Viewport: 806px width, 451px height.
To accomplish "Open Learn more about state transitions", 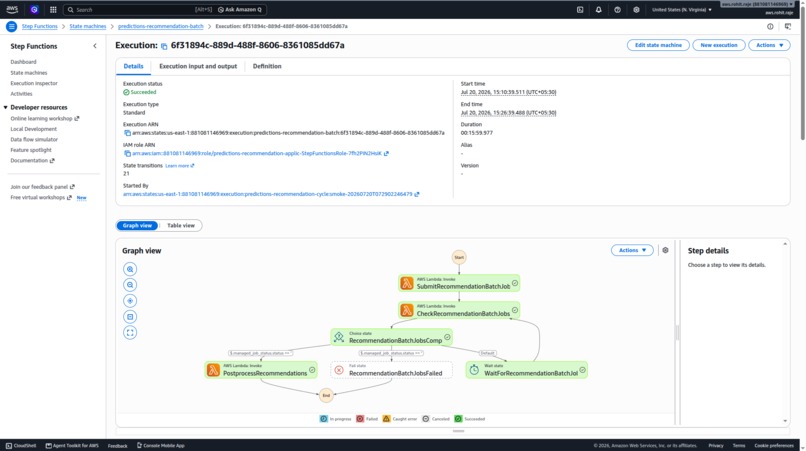I will click(x=179, y=166).
